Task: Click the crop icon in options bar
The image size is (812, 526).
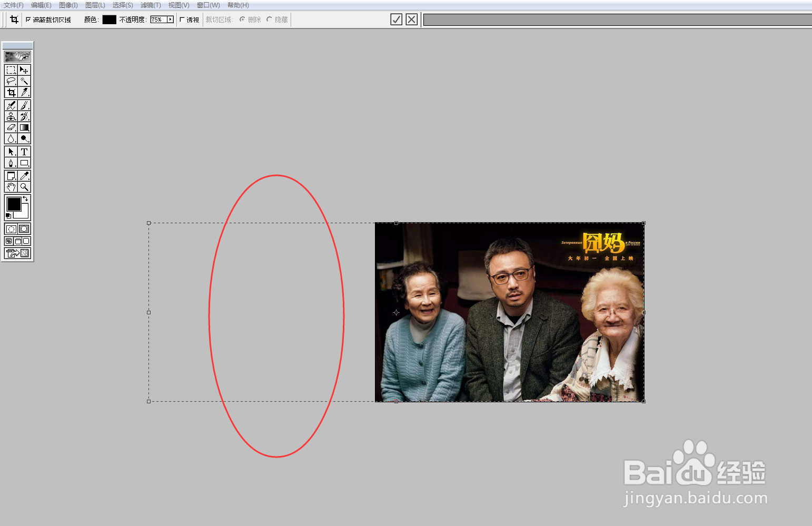Action: (14, 19)
